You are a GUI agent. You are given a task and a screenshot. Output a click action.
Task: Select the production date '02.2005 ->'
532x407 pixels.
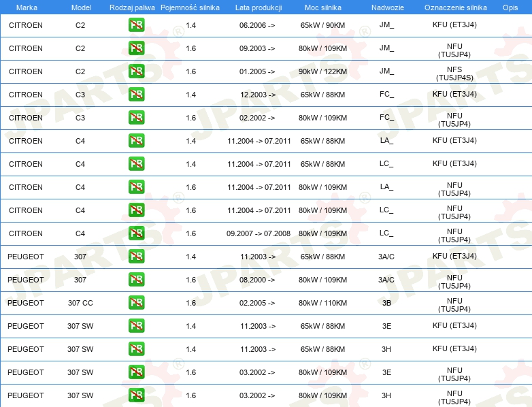point(257,303)
